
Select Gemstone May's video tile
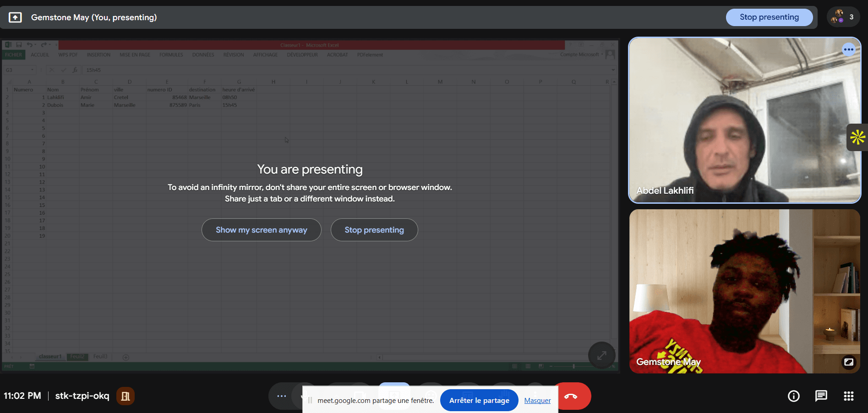(745, 291)
